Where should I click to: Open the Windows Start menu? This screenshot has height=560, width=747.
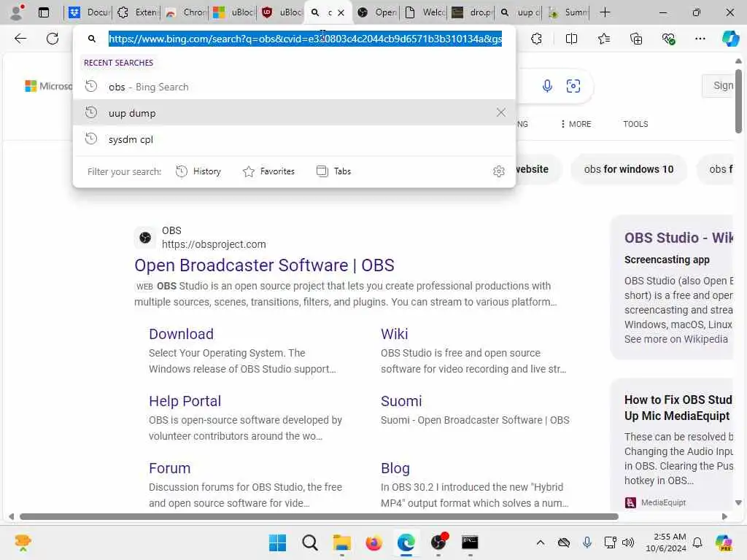pos(277,542)
